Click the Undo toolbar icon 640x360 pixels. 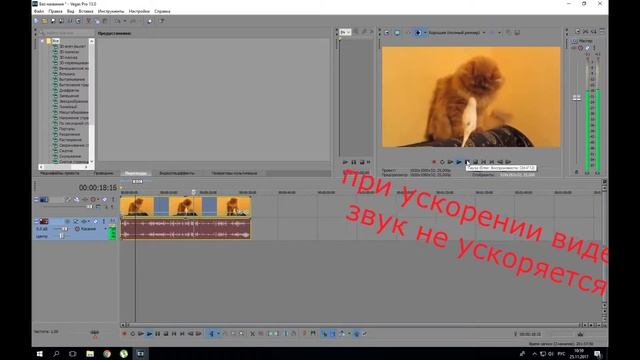pyautogui.click(x=118, y=21)
